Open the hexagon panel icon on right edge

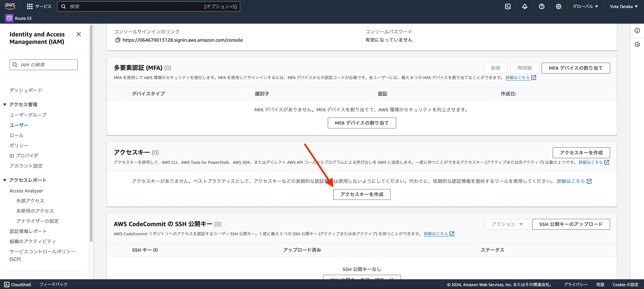[637, 45]
